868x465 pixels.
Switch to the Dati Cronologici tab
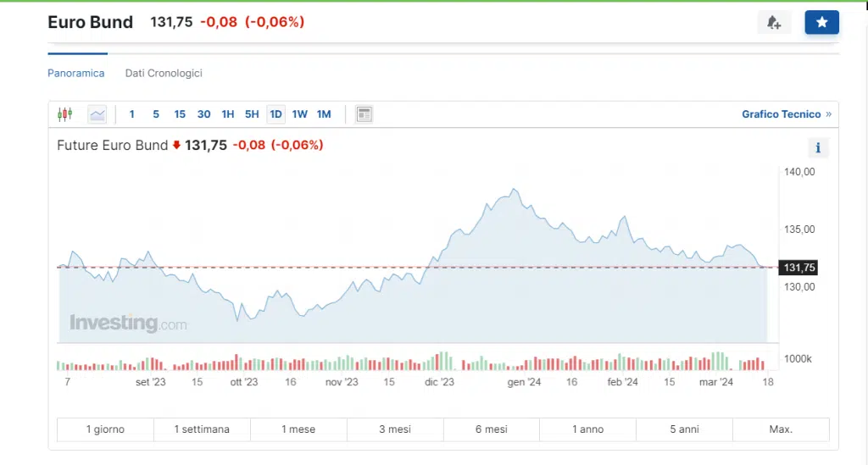(164, 74)
